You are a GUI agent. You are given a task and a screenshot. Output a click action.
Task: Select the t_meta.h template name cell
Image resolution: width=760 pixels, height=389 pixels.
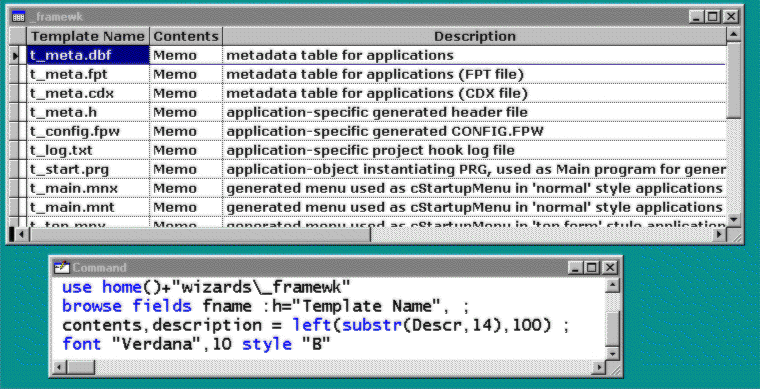pyautogui.click(x=88, y=112)
